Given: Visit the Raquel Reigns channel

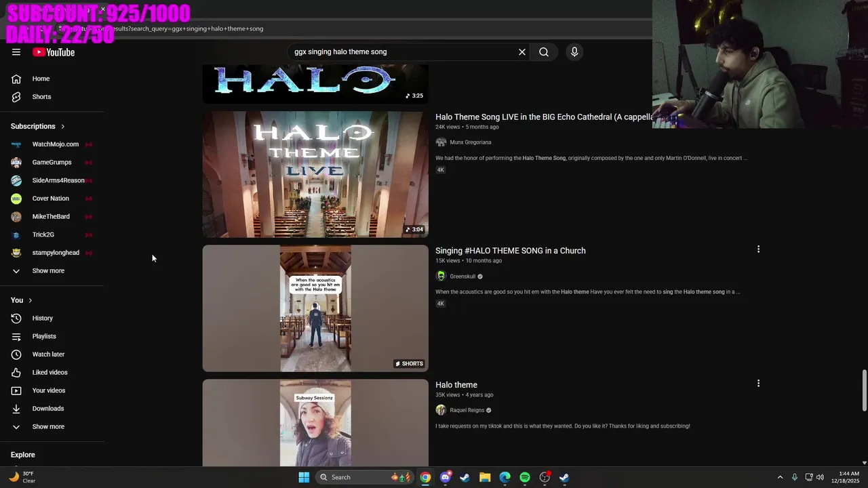Looking at the screenshot, I should (x=467, y=410).
